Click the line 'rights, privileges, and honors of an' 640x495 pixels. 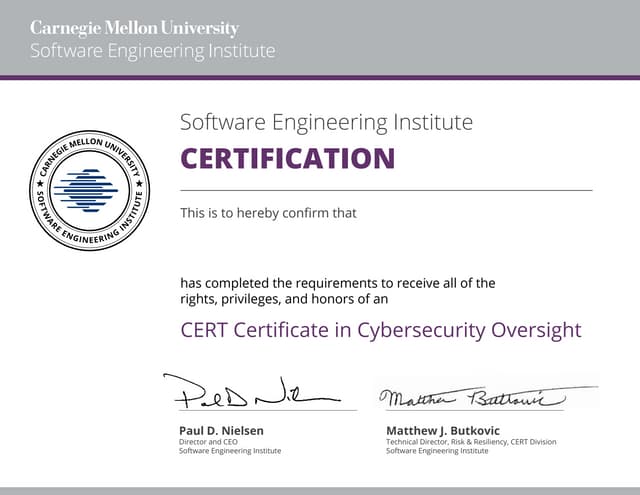pos(284,299)
